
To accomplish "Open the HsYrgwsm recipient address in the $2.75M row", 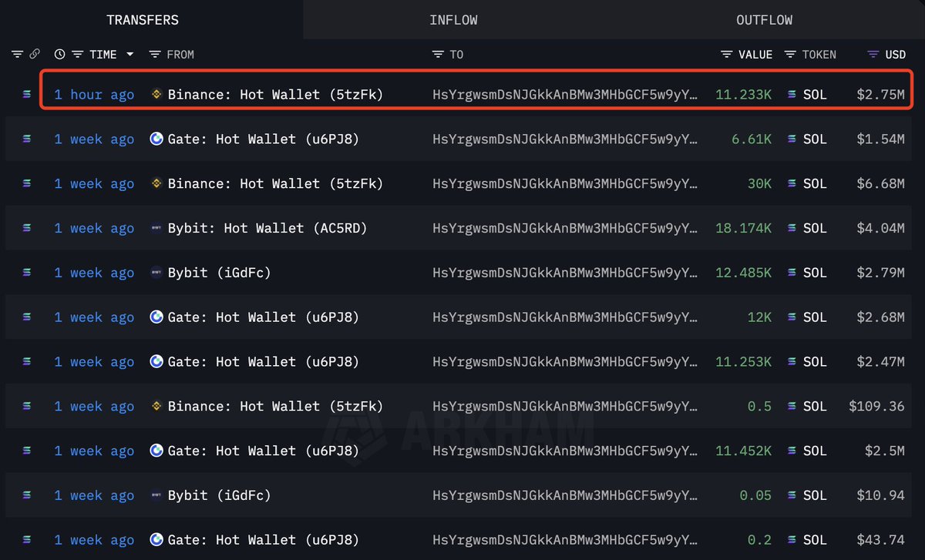I will click(566, 95).
